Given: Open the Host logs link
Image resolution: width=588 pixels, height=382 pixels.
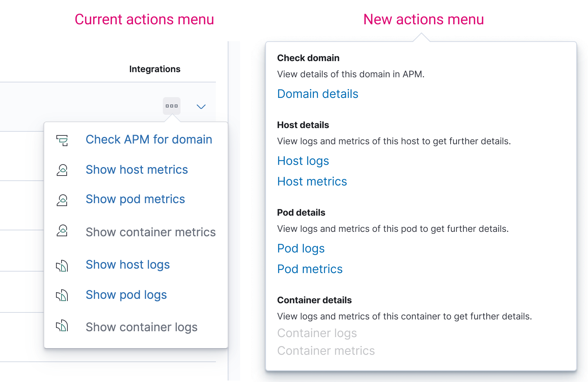Looking at the screenshot, I should click(x=303, y=161).
